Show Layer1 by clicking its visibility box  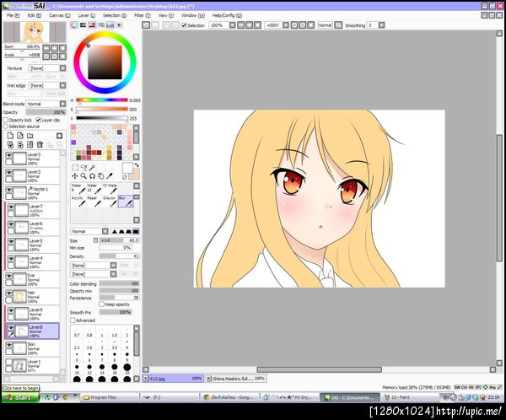click(8, 363)
